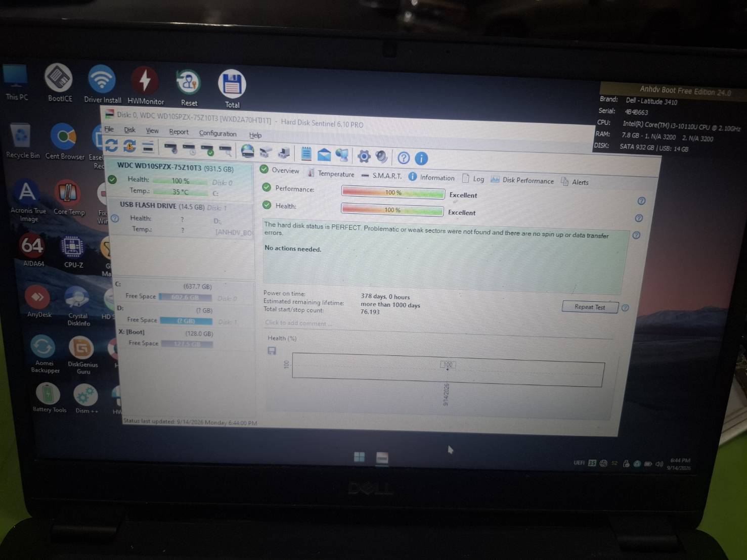Viewport: 747px width, 560px height.
Task: Click the volume icon in system tray
Action: pos(659,464)
